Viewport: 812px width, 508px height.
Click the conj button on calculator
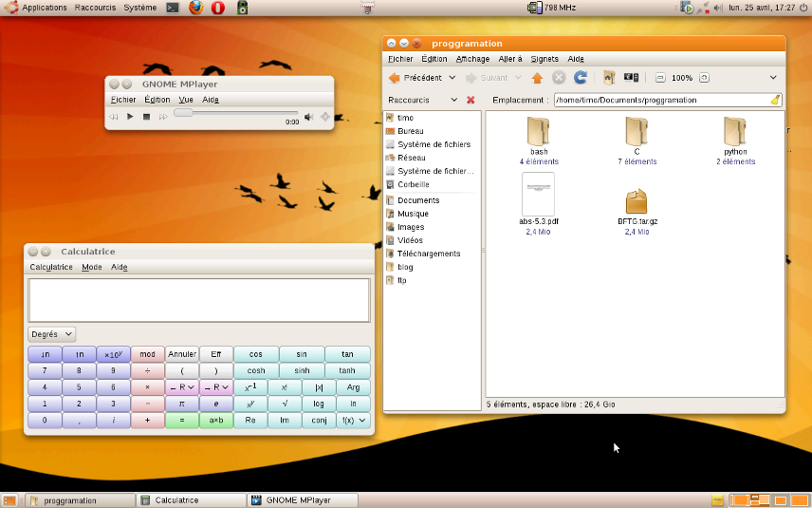[x=319, y=421]
